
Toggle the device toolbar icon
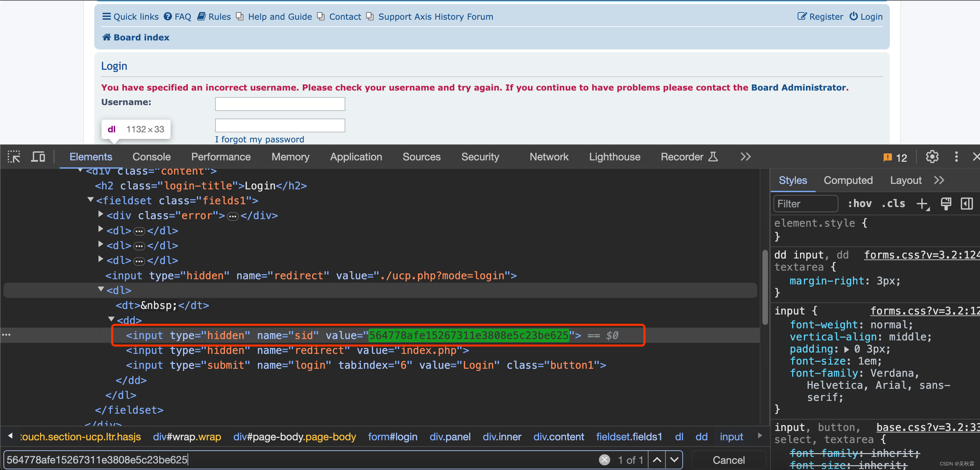[x=38, y=157]
